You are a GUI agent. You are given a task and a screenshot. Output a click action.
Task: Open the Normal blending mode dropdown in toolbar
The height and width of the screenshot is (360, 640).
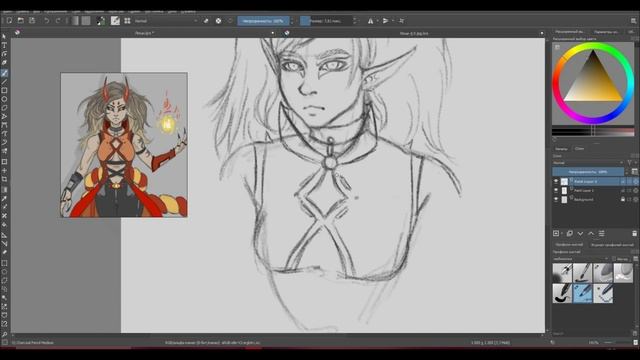click(166, 21)
